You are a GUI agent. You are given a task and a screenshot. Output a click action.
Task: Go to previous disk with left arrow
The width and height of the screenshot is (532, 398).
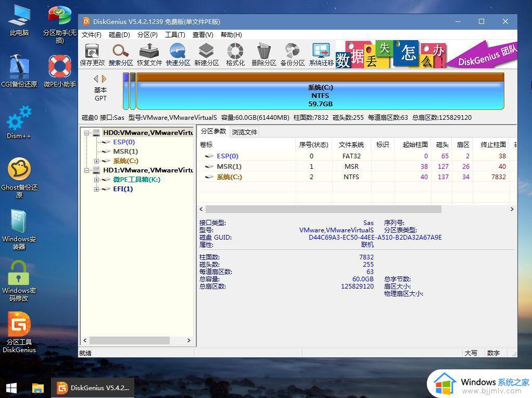pos(96,79)
